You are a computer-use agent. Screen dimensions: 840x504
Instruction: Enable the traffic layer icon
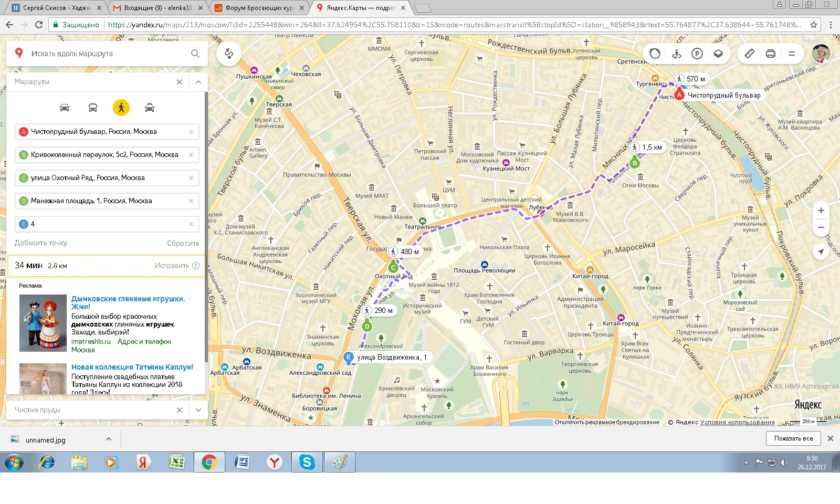tap(655, 54)
